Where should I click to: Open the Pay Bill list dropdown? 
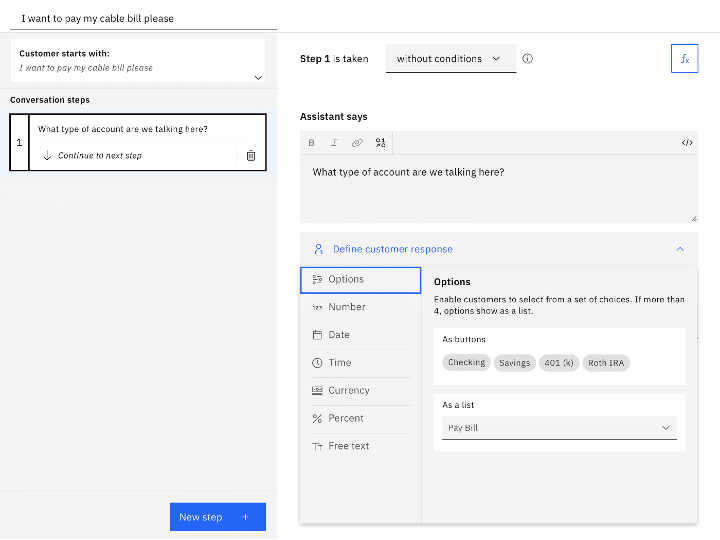[559, 428]
